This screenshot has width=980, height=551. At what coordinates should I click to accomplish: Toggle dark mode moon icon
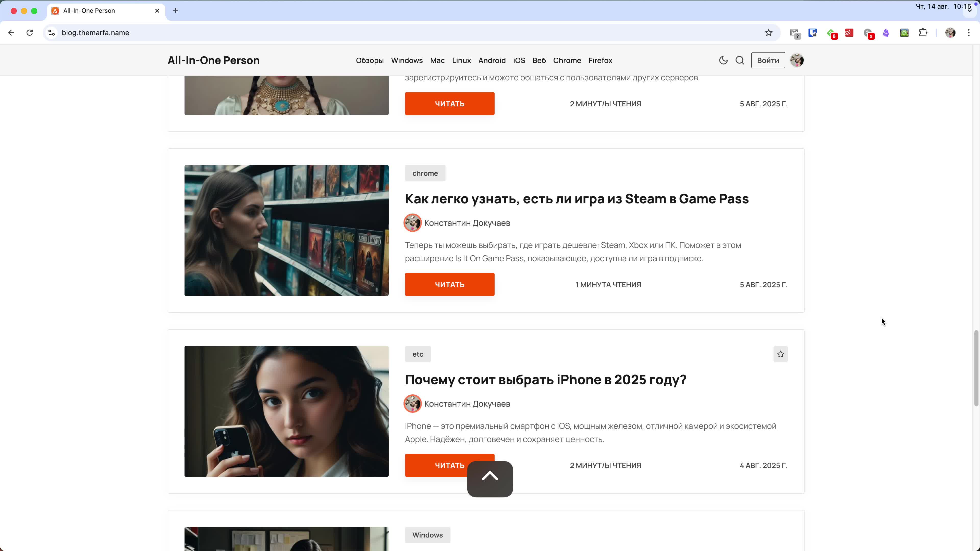(723, 60)
